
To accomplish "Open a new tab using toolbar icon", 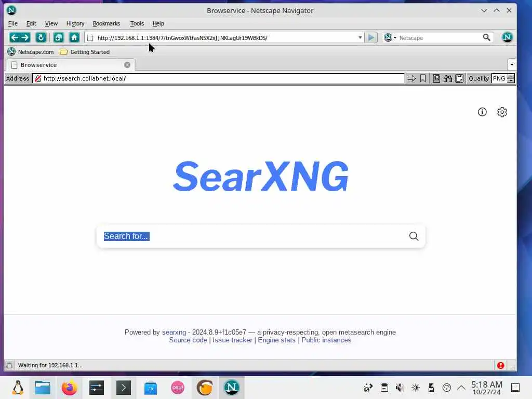I will [x=58, y=37].
